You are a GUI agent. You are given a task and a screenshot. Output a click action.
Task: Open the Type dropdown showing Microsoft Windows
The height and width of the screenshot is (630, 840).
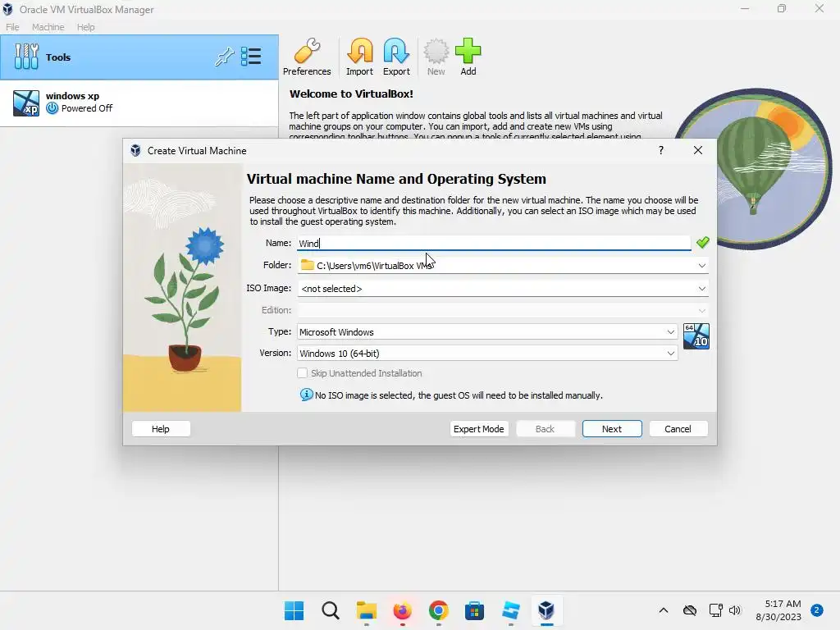pyautogui.click(x=487, y=332)
